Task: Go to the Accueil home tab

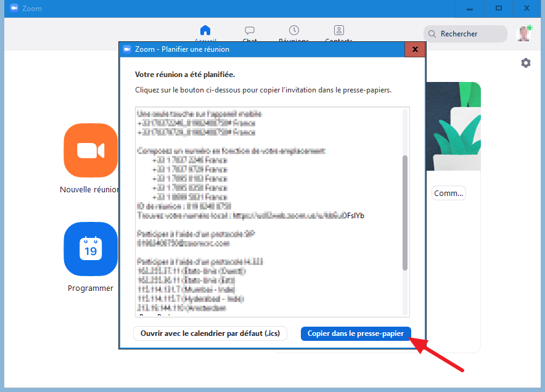Action: click(x=205, y=32)
